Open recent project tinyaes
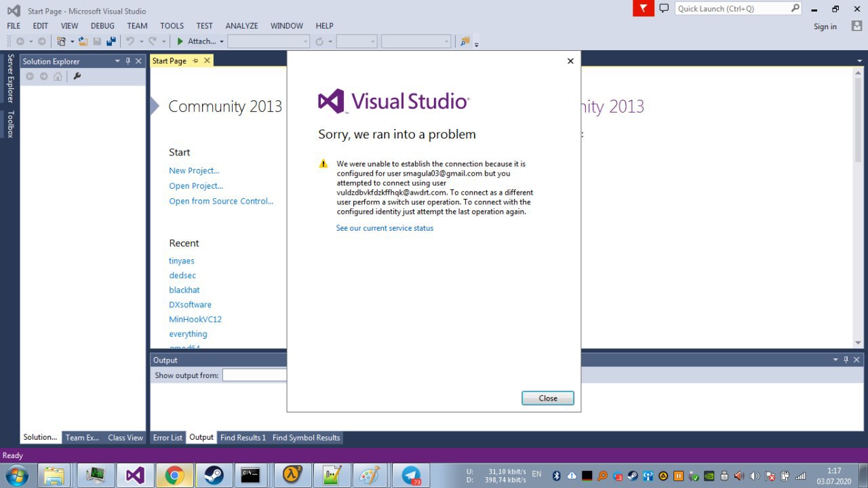 point(182,261)
